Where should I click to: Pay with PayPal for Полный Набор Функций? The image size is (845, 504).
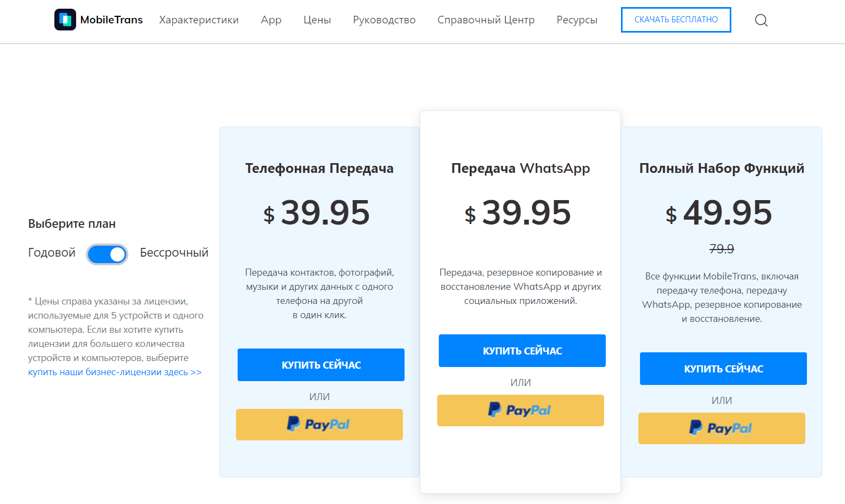[722, 428]
